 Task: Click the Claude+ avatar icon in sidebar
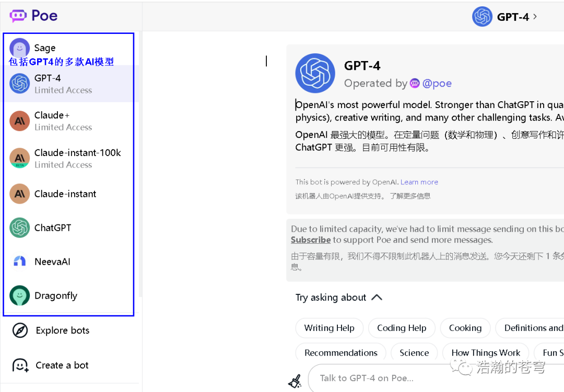(20, 121)
